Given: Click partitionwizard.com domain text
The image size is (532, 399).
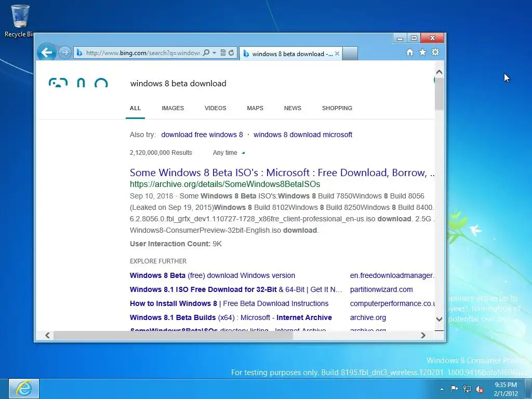Looking at the screenshot, I should tap(381, 289).
